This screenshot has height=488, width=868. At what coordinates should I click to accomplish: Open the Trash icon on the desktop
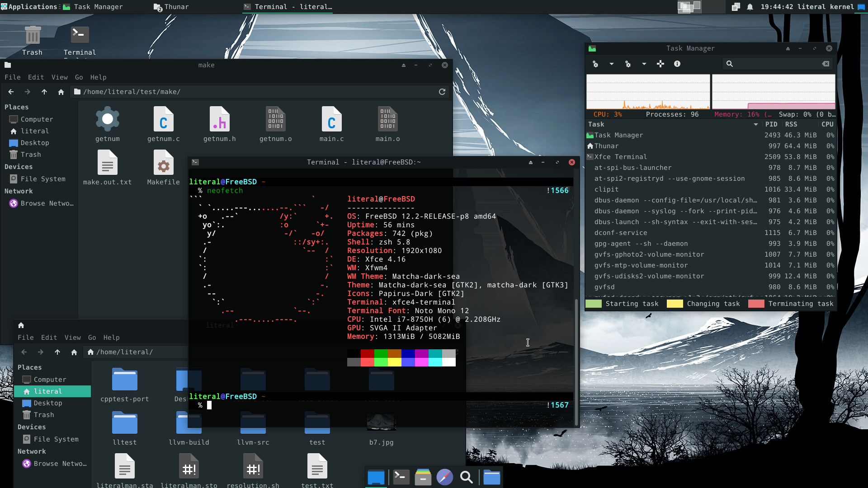click(x=32, y=40)
